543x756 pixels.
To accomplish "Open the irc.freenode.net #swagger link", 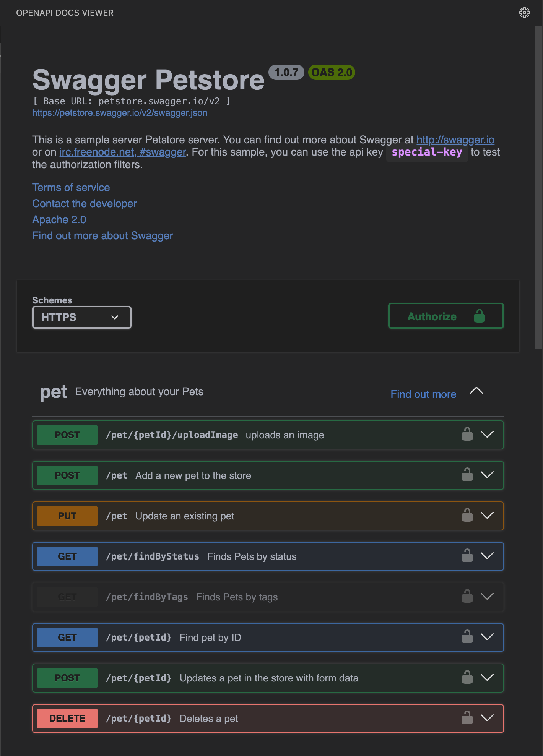I will tap(123, 152).
